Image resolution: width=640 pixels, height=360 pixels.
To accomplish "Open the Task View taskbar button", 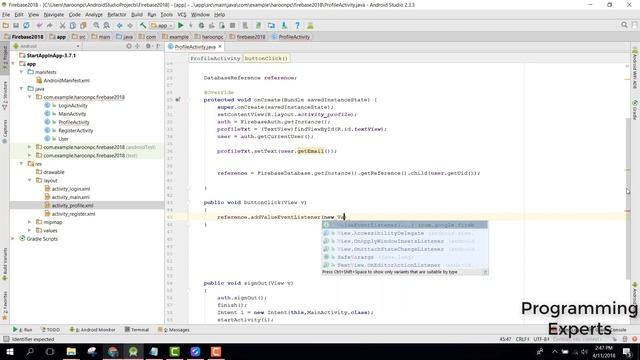I will pyautogui.click(x=50, y=351).
